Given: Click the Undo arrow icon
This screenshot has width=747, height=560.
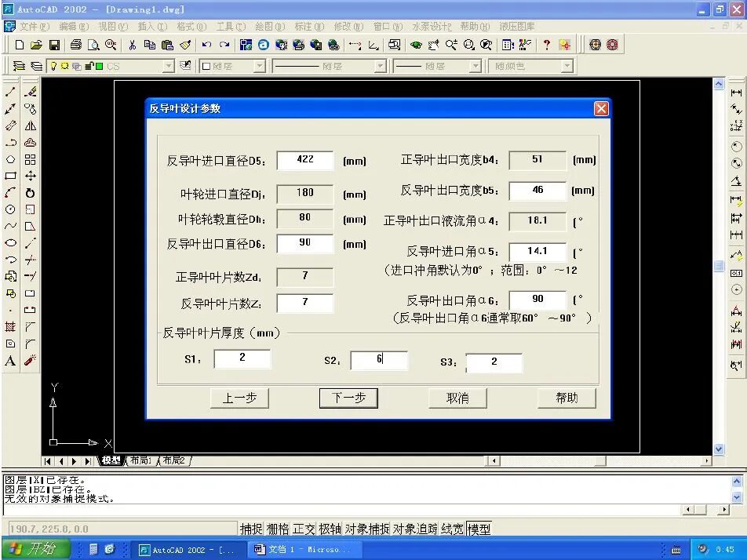Looking at the screenshot, I should tap(206, 45).
